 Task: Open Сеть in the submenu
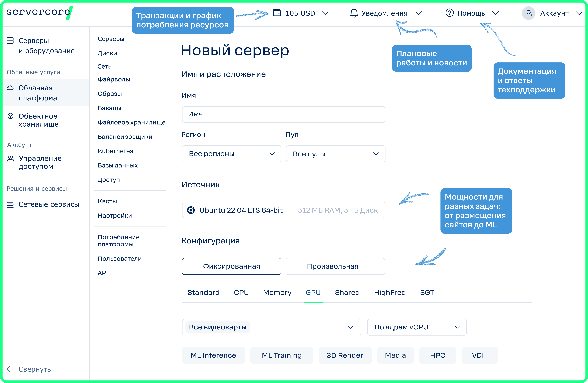(104, 66)
